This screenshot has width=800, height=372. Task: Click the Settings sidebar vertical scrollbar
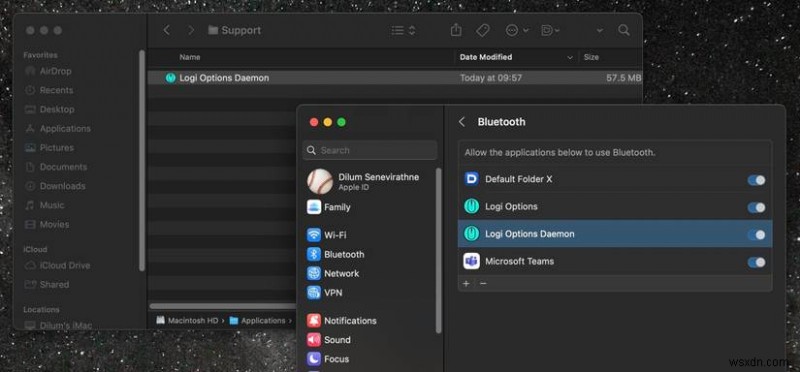pyautogui.click(x=438, y=250)
